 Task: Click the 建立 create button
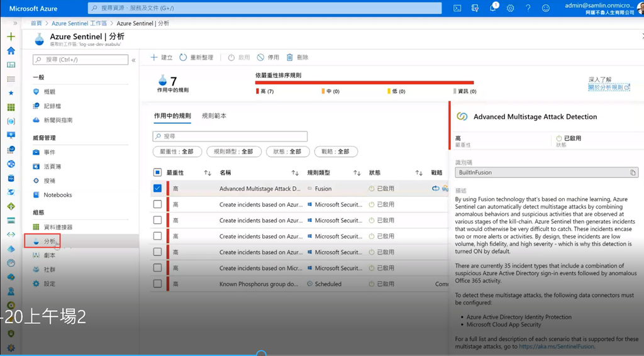(162, 57)
